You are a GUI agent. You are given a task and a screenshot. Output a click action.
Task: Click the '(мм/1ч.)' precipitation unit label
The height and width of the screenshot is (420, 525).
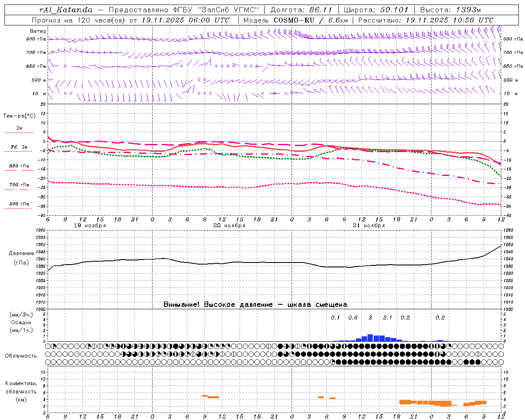tap(21, 330)
